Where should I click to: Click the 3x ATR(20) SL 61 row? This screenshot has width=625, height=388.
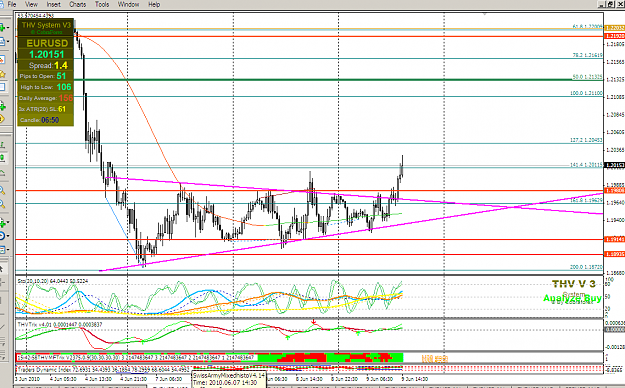point(42,109)
